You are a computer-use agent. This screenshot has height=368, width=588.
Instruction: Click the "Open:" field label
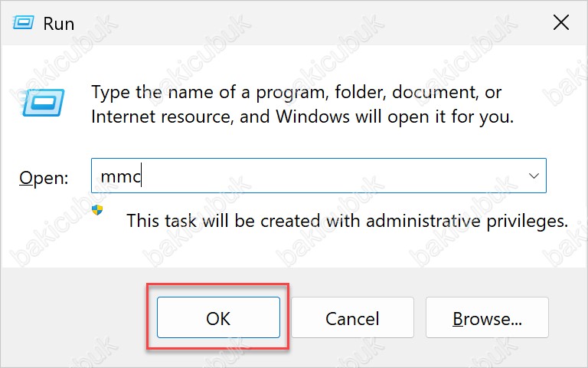(44, 177)
